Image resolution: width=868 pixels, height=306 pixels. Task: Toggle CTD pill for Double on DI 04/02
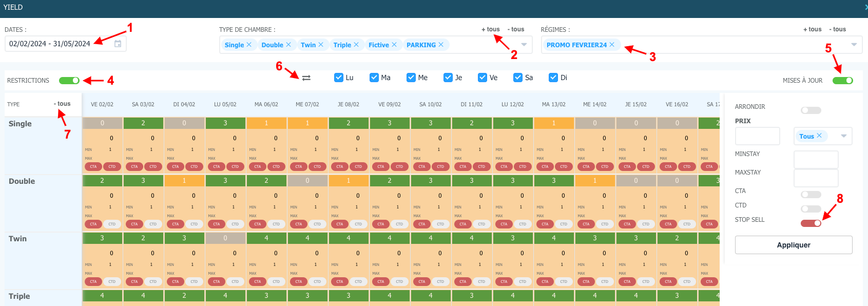[194, 224]
